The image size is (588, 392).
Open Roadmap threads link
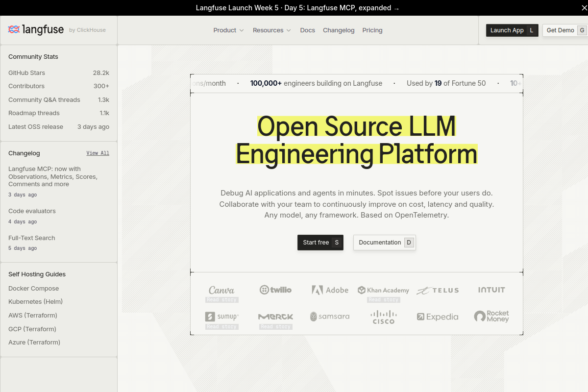click(59, 113)
